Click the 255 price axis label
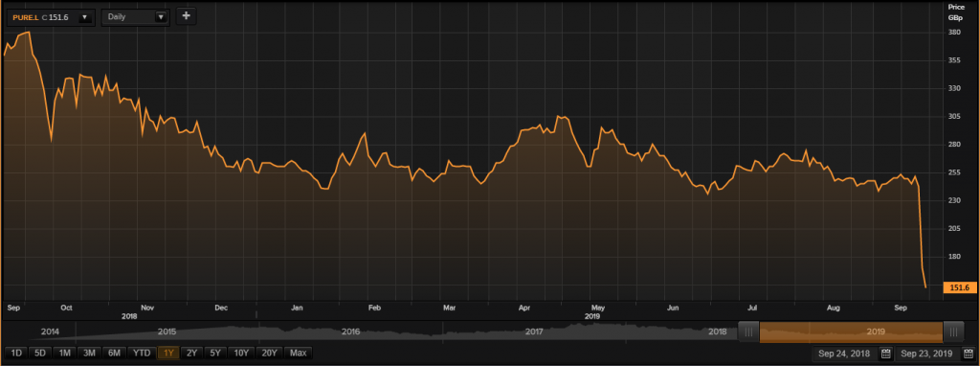980x366 pixels. [x=954, y=172]
